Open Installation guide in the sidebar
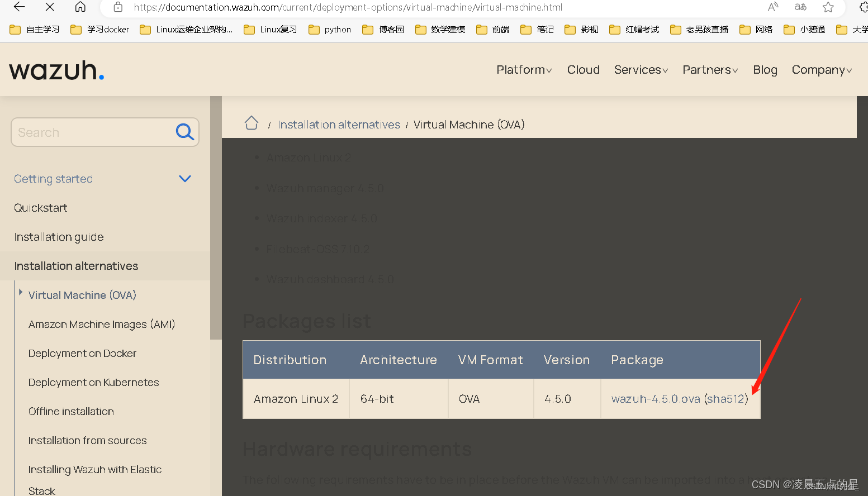Screen dimensions: 868x496 click(59, 237)
